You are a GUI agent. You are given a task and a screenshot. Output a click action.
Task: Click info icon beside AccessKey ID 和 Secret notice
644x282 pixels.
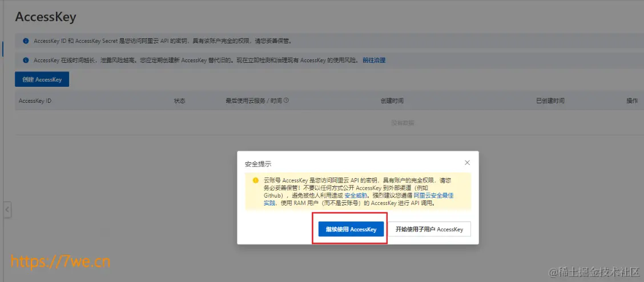tap(26, 41)
